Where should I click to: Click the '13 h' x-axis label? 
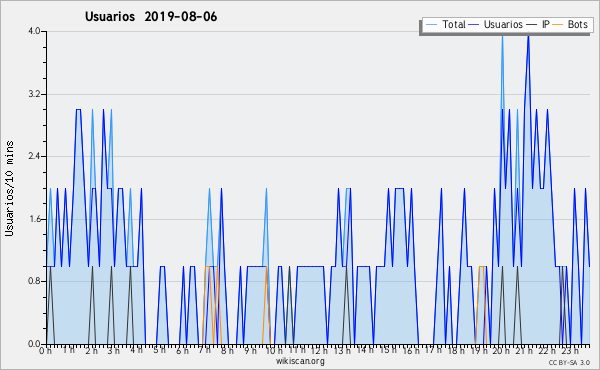point(342,351)
